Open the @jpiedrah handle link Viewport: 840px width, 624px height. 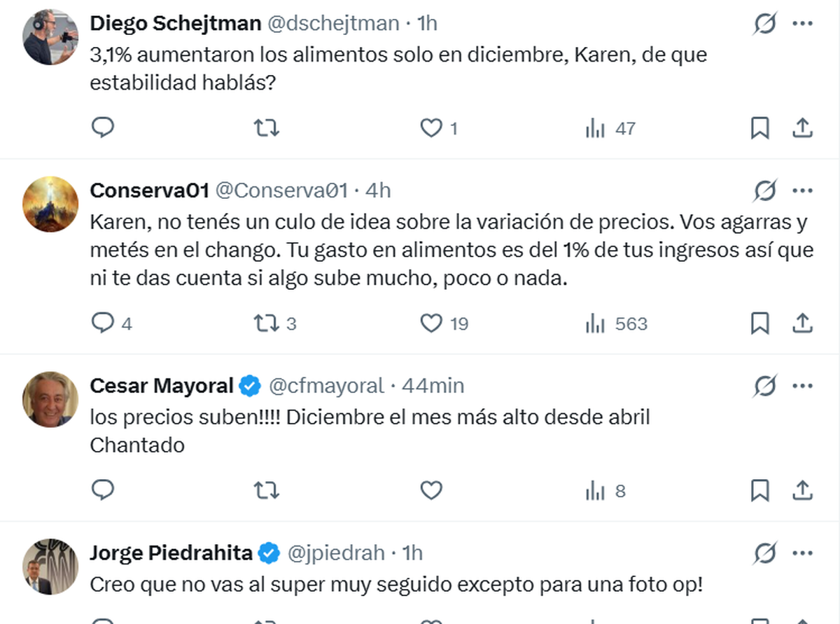tap(337, 553)
